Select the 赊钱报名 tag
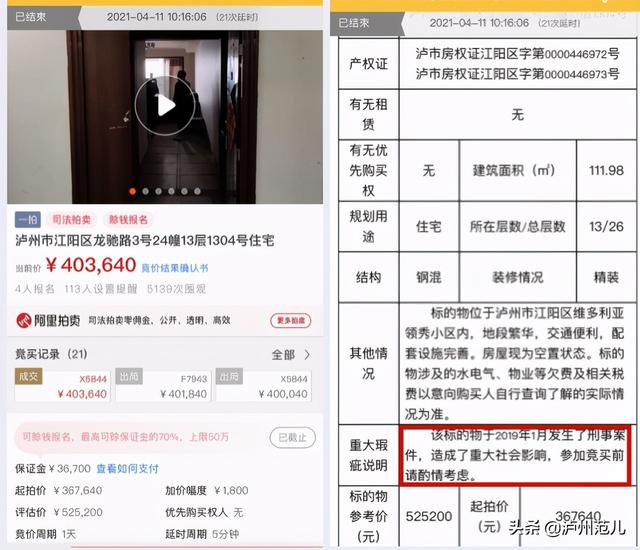Viewport: 640px width, 550px height. tap(128, 220)
